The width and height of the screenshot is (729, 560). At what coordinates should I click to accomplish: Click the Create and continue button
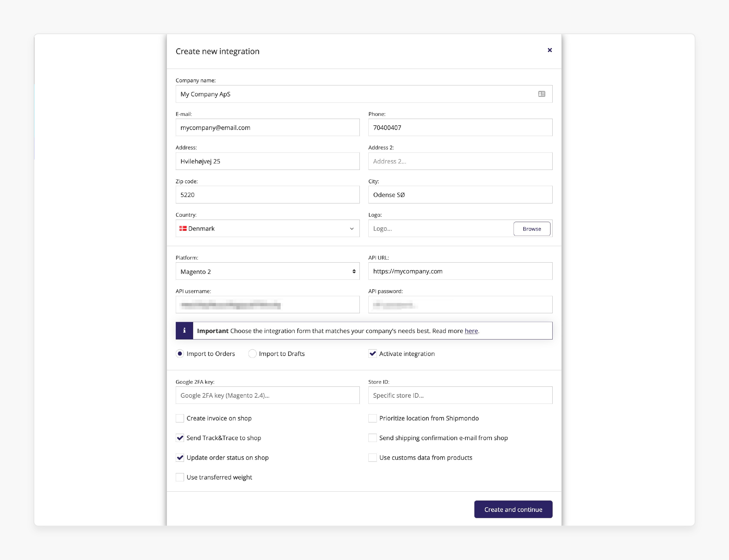[513, 509]
